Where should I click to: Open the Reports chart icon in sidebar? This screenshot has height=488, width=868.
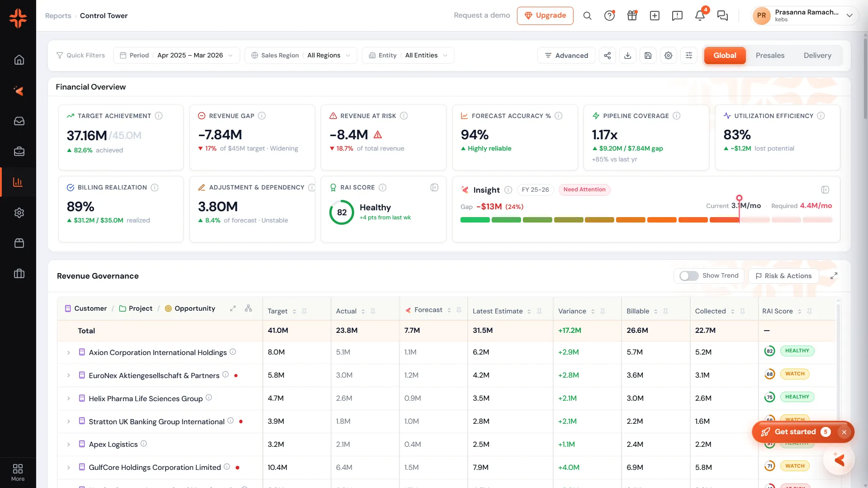(18, 182)
